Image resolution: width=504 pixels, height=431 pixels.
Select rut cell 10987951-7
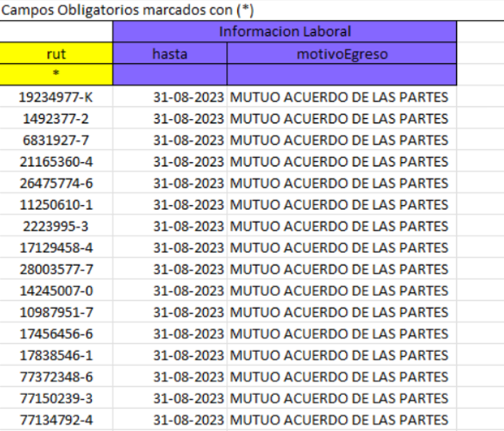pyautogui.click(x=56, y=312)
